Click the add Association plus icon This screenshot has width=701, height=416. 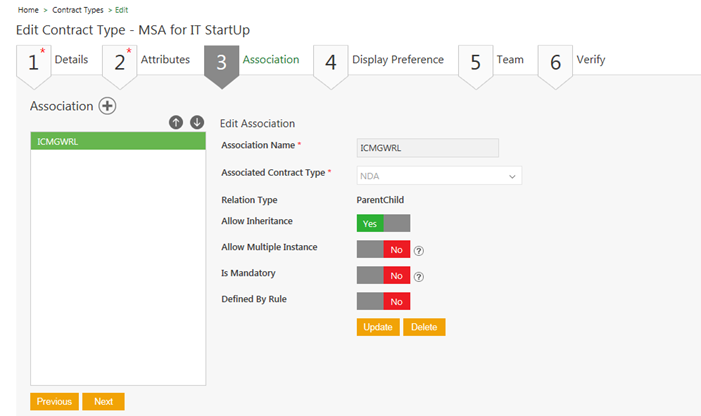pyautogui.click(x=107, y=106)
